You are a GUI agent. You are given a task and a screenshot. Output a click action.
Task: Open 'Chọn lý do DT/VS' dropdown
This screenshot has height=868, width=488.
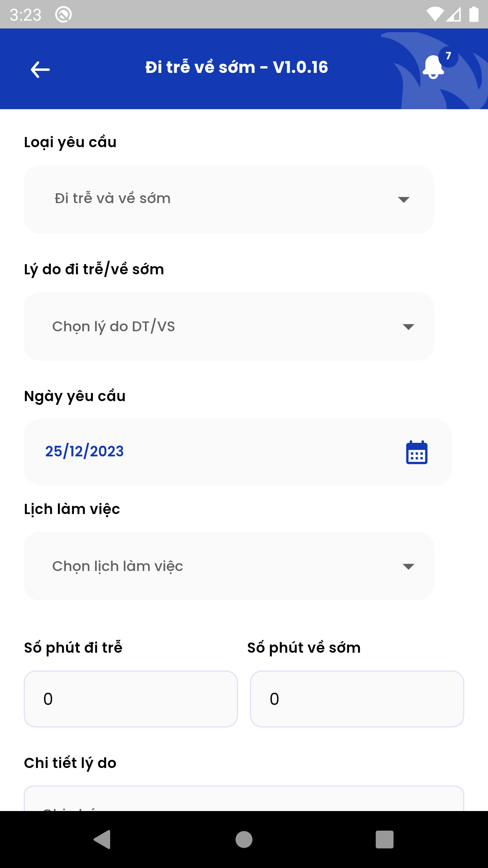coord(229,327)
